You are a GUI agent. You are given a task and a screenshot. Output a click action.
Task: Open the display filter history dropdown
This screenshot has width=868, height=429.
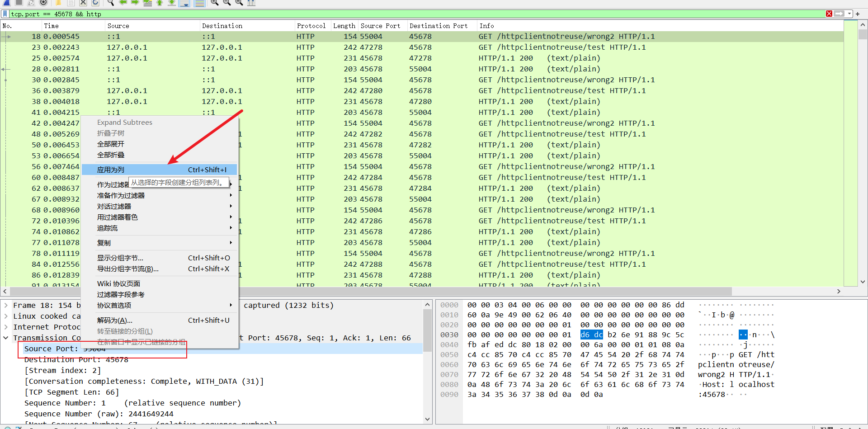(849, 14)
